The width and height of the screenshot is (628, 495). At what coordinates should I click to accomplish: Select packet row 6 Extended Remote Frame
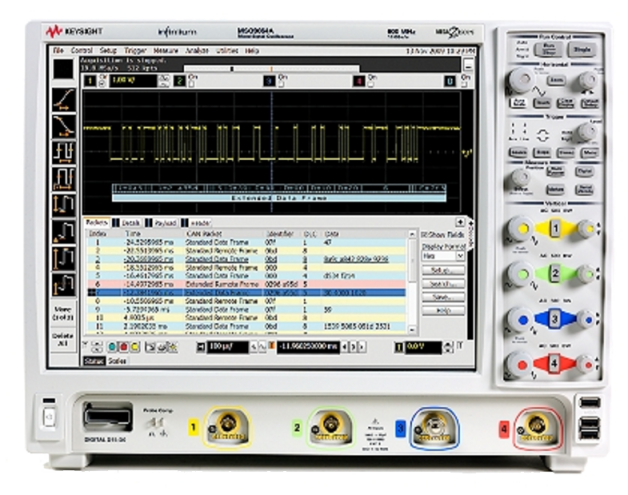click(246, 284)
